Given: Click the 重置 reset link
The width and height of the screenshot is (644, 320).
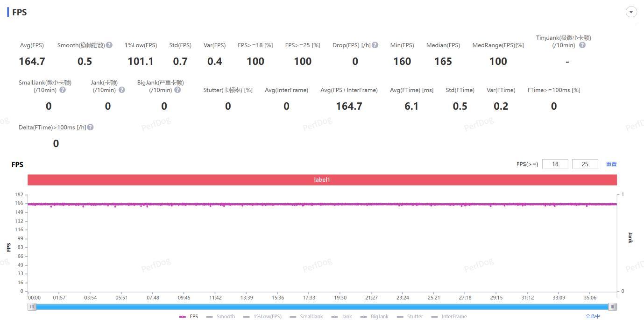Looking at the screenshot, I should point(611,164).
